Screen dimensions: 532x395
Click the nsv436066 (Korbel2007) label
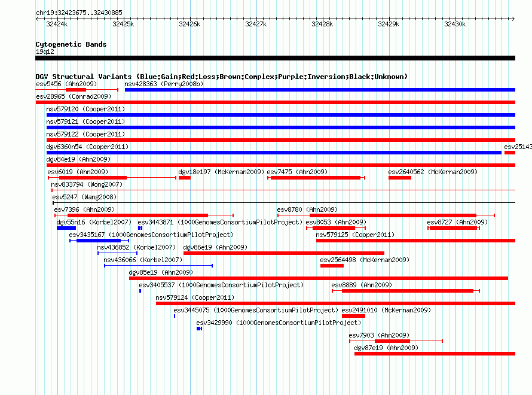click(143, 260)
